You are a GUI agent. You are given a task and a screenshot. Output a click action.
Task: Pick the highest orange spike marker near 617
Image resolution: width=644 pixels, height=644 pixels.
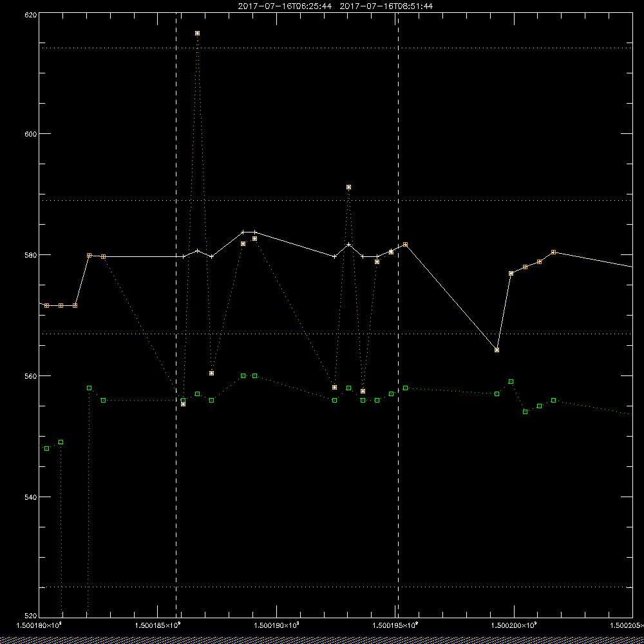point(198,33)
